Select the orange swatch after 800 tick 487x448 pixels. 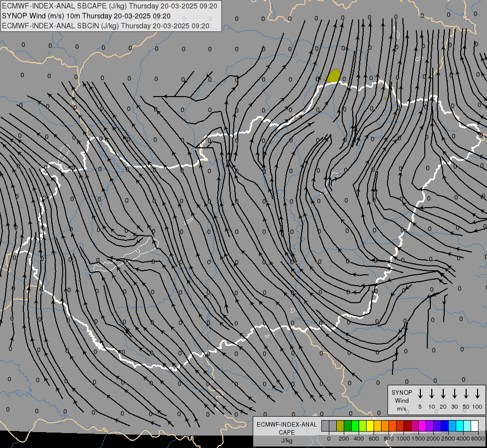point(392,426)
